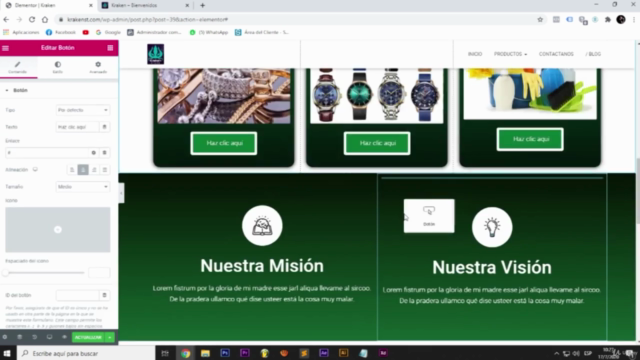Select the Nuestra Misión icon

tap(262, 226)
